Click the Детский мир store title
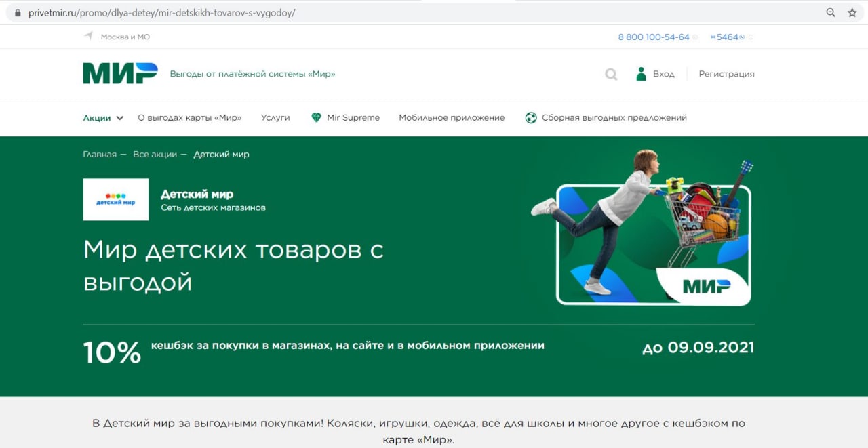 click(197, 195)
